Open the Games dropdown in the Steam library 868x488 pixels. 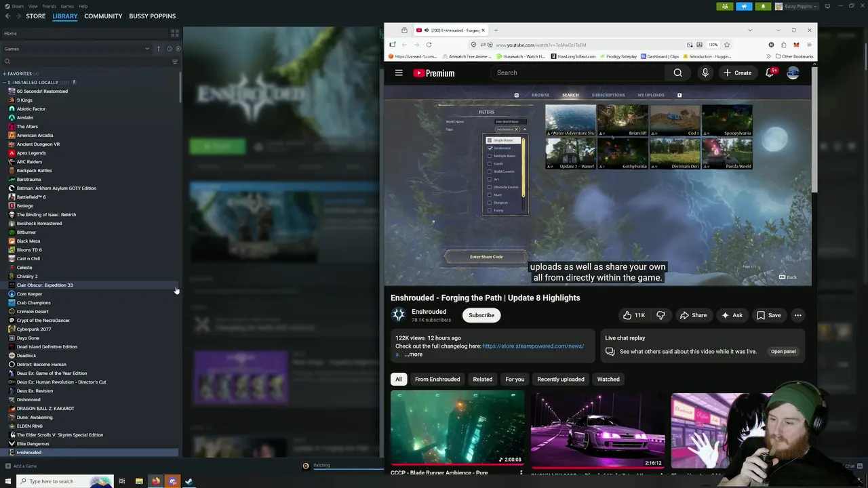point(77,49)
